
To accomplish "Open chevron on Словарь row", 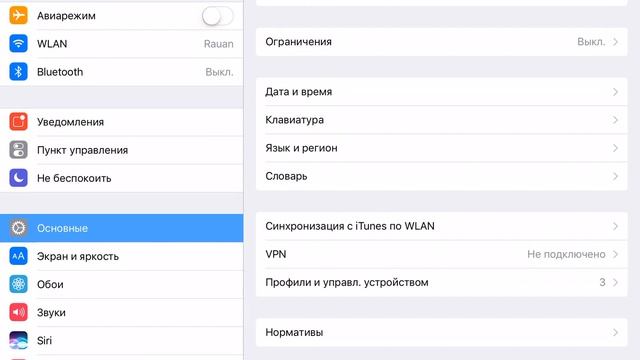I will click(x=615, y=176).
